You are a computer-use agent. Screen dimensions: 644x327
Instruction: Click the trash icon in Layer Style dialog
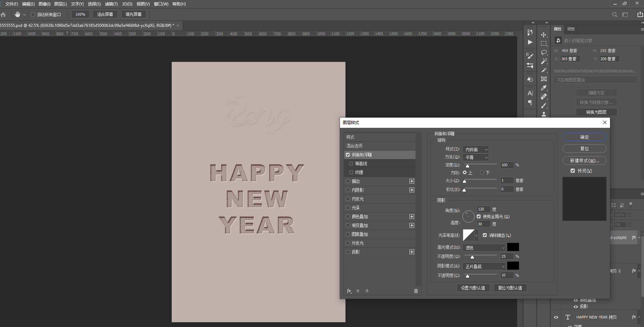(x=416, y=291)
